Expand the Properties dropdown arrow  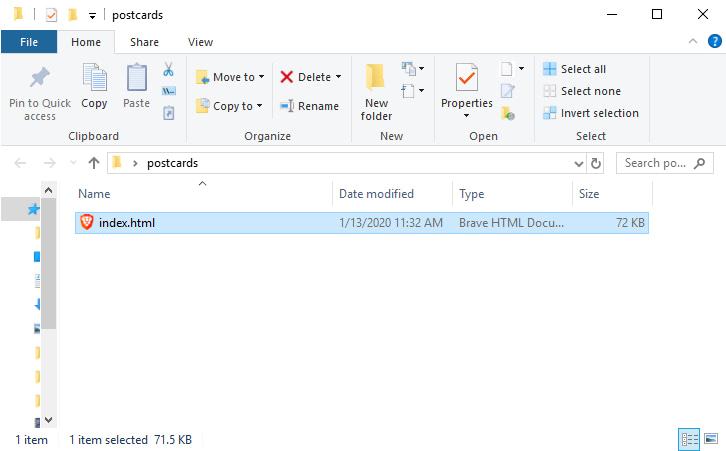point(466,115)
